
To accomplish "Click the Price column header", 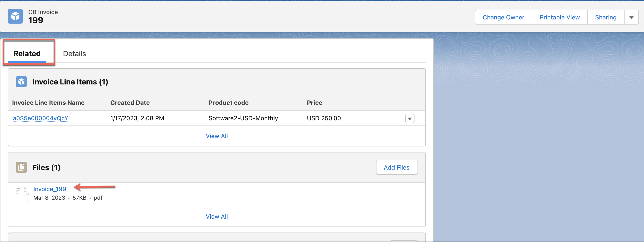I will point(314,103).
